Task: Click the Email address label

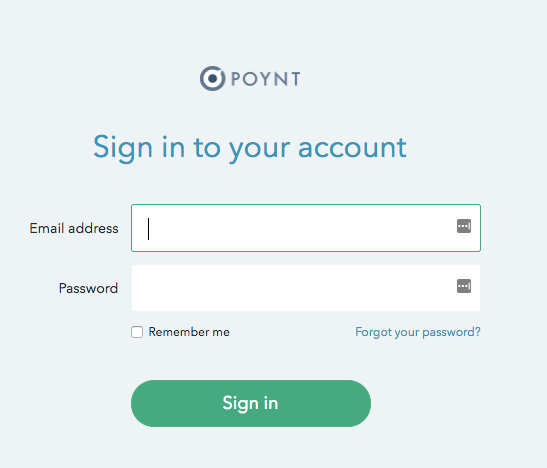Action: [74, 228]
